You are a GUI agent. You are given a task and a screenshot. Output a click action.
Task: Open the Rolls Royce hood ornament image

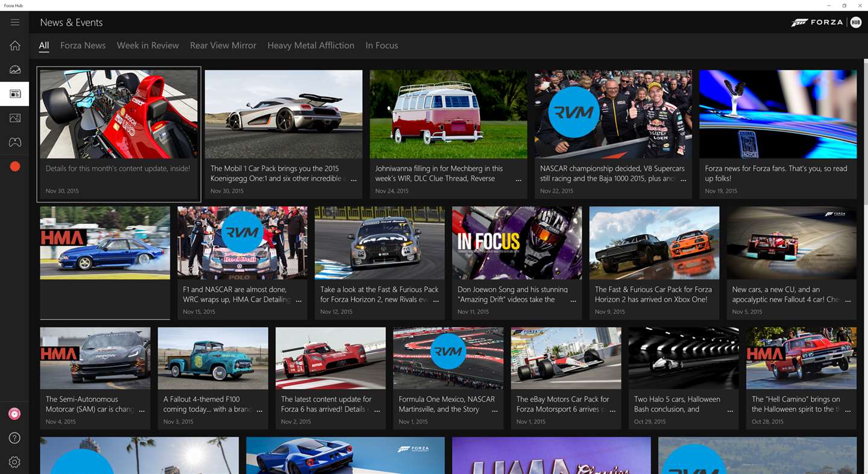pyautogui.click(x=778, y=114)
